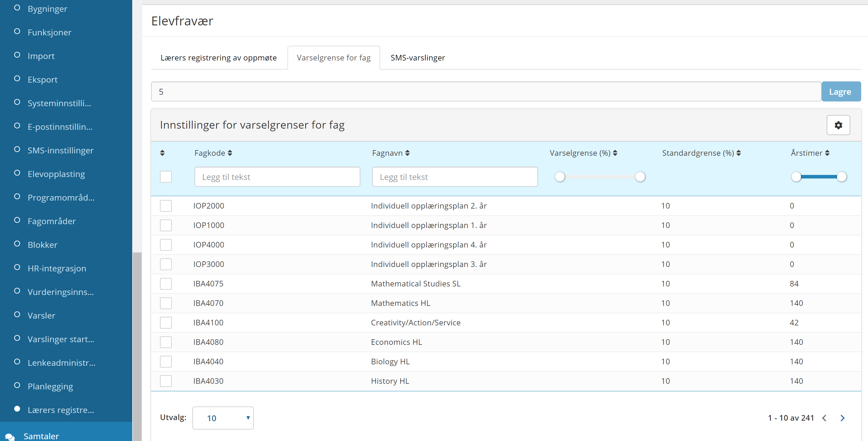Toggle select-all checkbox in table header

pyautogui.click(x=166, y=176)
